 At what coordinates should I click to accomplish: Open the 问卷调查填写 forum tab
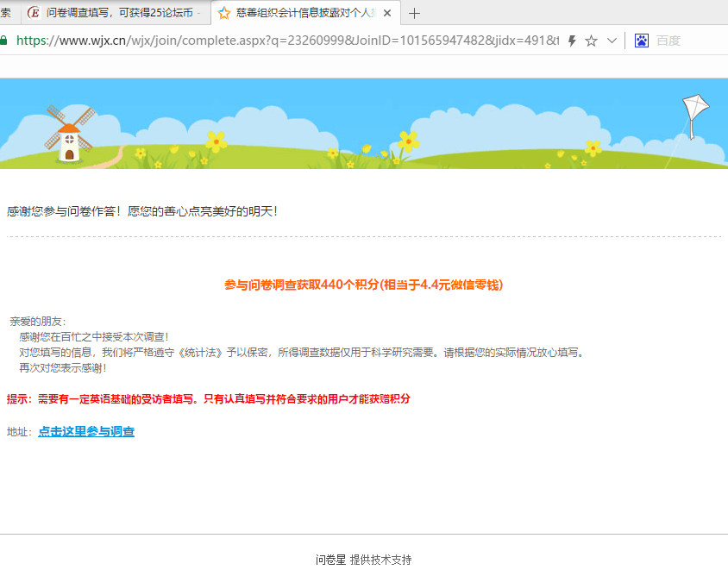click(116, 13)
